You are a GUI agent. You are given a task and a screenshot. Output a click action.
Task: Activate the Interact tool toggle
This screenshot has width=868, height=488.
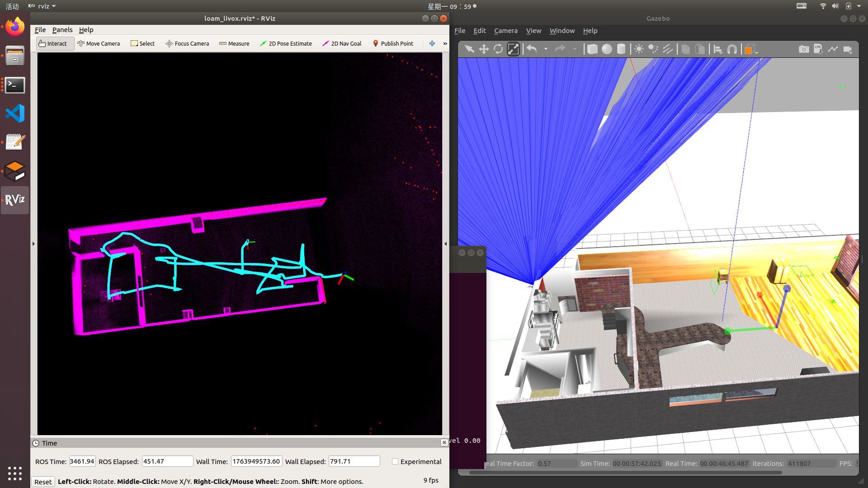[53, 43]
